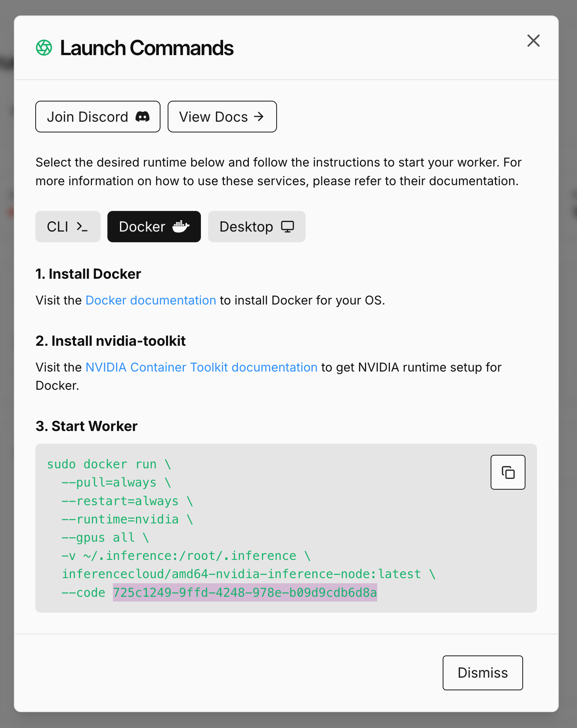Open the View Docs button
Image resolution: width=577 pixels, height=728 pixels.
pyautogui.click(x=222, y=117)
